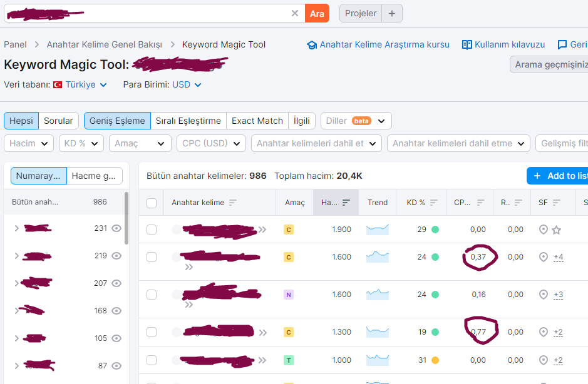Image resolution: width=588 pixels, height=384 pixels.
Task: Open Anahtar Kelime Araştırma kursu link
Action: pyautogui.click(x=384, y=44)
